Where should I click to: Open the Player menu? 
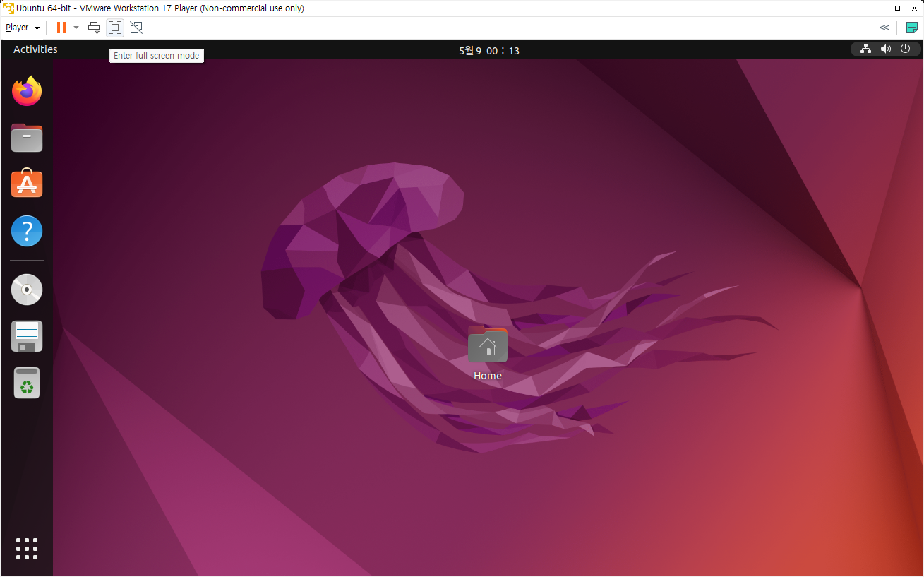[x=22, y=28]
